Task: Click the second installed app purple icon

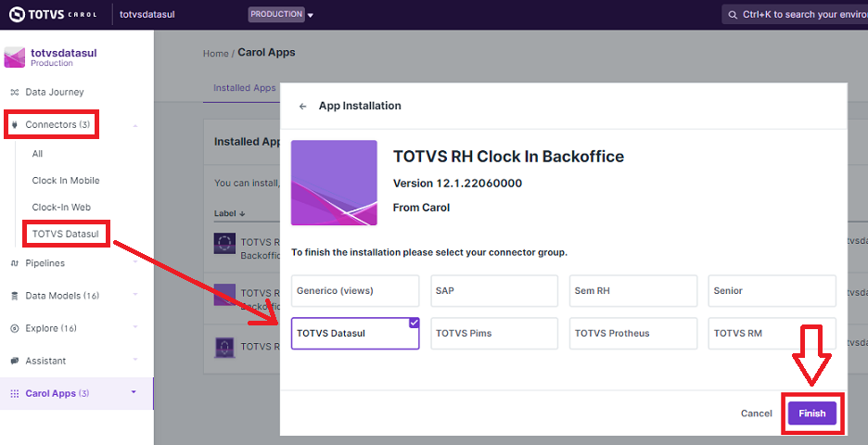Action: [x=224, y=295]
